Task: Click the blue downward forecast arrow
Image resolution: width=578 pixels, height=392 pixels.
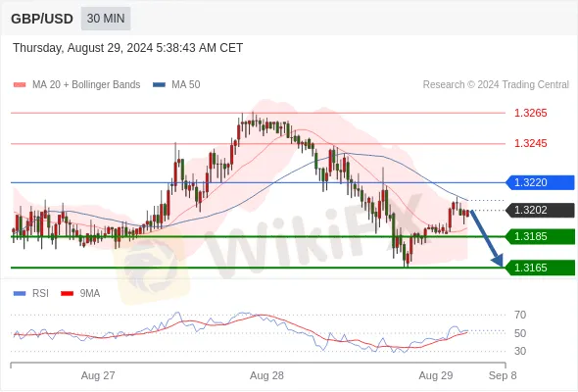Action: (487, 238)
